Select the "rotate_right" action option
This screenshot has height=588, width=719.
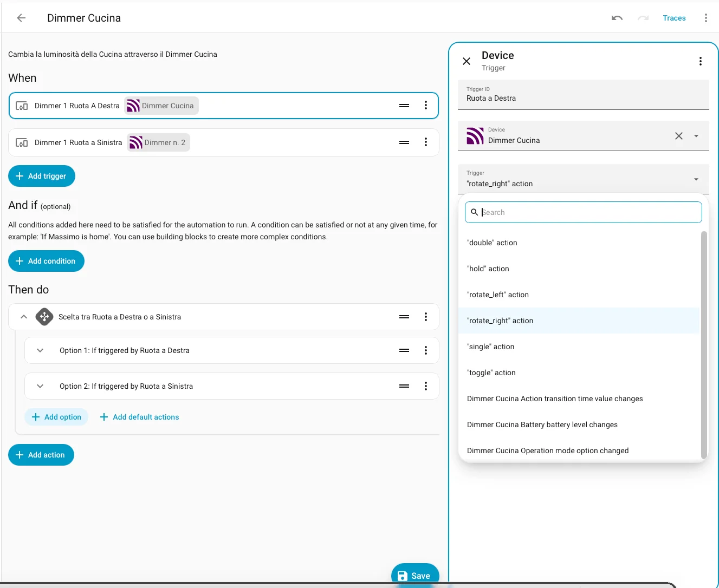pyautogui.click(x=579, y=321)
